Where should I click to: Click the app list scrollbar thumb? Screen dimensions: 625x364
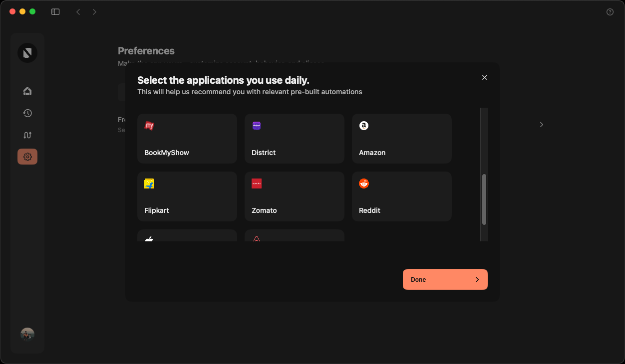[484, 199]
